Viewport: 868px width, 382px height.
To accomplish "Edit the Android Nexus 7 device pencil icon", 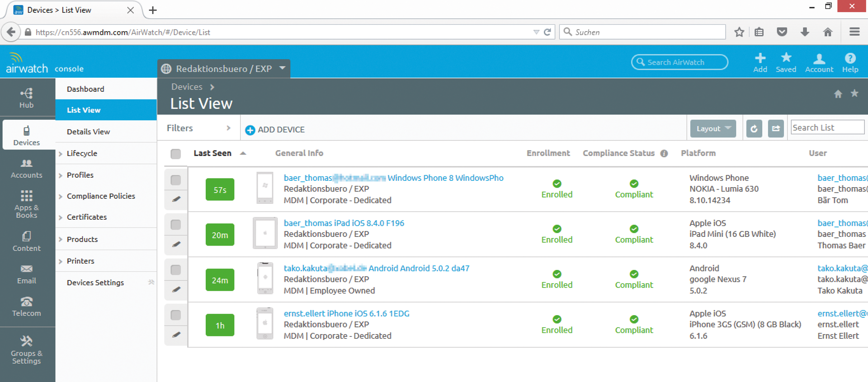I will click(x=176, y=290).
